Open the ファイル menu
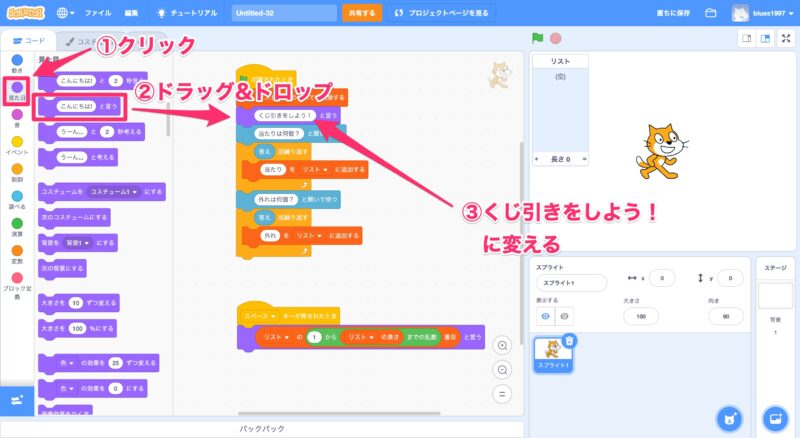Screen dimensions: 800x438 [x=98, y=14]
